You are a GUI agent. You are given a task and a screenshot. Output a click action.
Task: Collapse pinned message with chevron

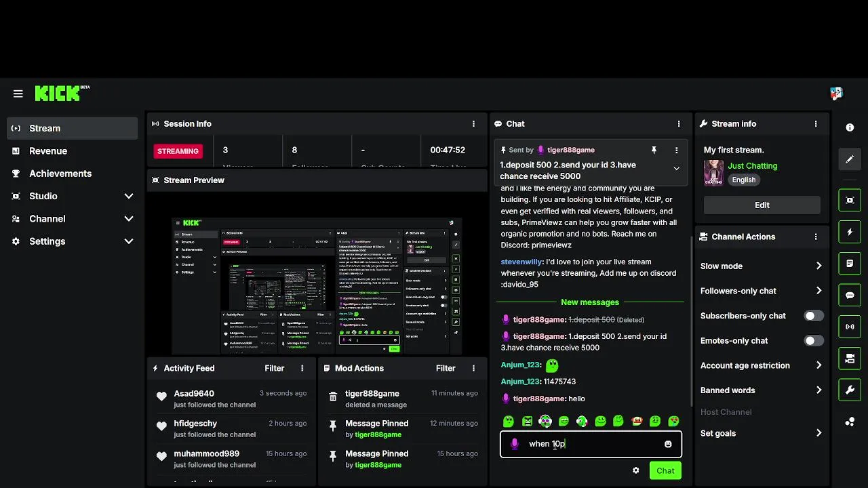pos(676,169)
